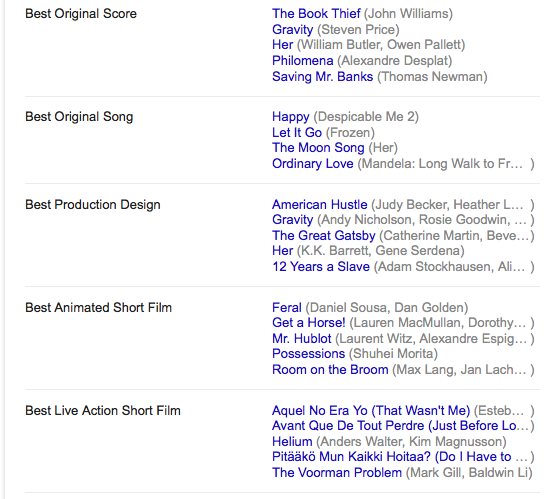Open the Mr. Hublot link
Image resolution: width=553 pixels, height=499 pixels.
point(302,339)
